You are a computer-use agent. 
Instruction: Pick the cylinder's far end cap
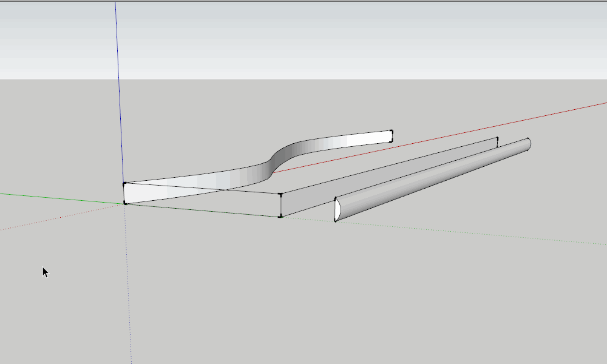[x=529, y=144]
